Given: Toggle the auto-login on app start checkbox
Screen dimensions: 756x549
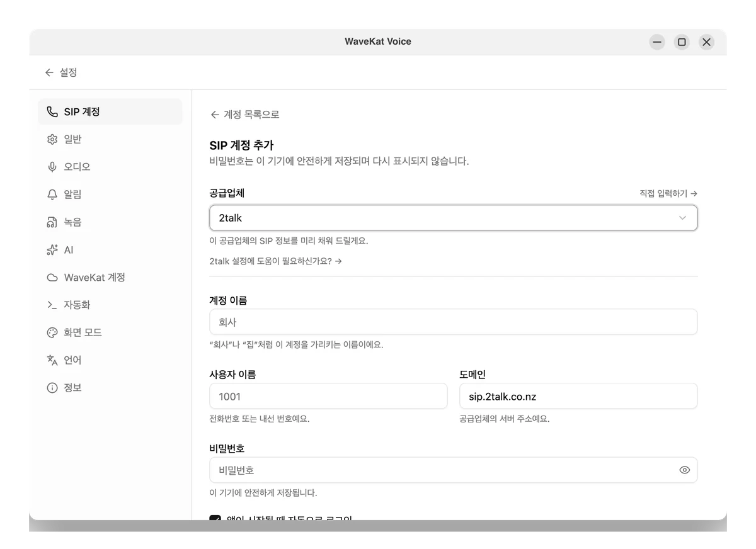Looking at the screenshot, I should 215,518.
